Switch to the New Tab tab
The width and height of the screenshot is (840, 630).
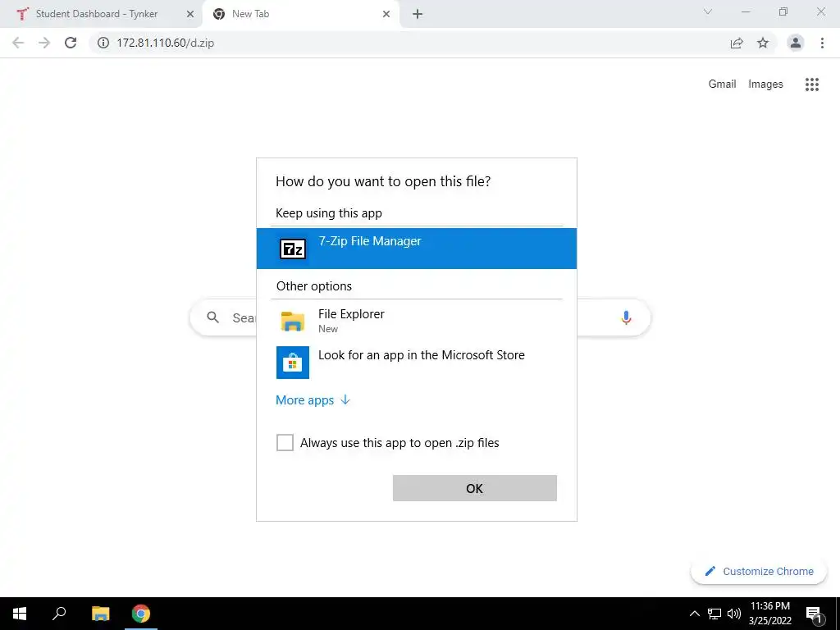300,15
